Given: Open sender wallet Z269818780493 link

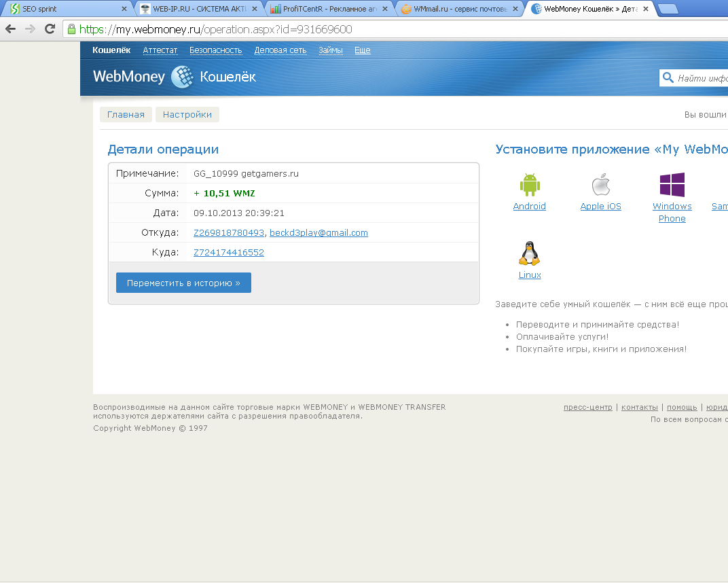Looking at the screenshot, I should click(229, 233).
